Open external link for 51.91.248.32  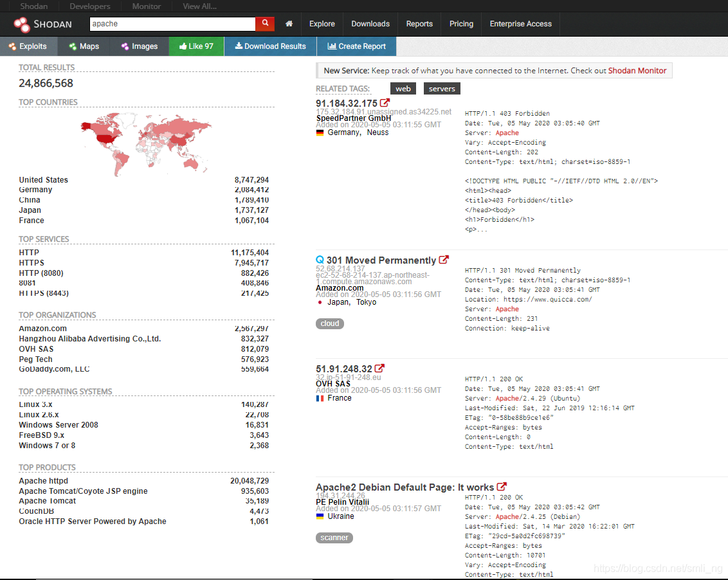click(x=380, y=368)
